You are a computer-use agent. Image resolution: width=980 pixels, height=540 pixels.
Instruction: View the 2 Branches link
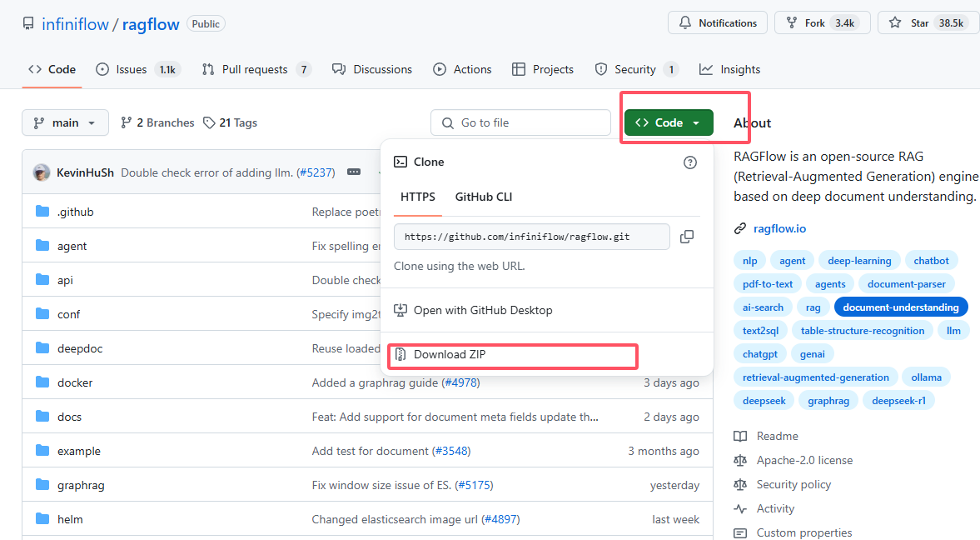click(x=157, y=122)
